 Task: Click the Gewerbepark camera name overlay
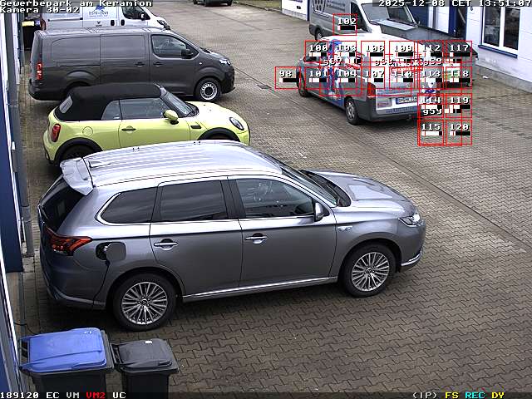[76, 3]
